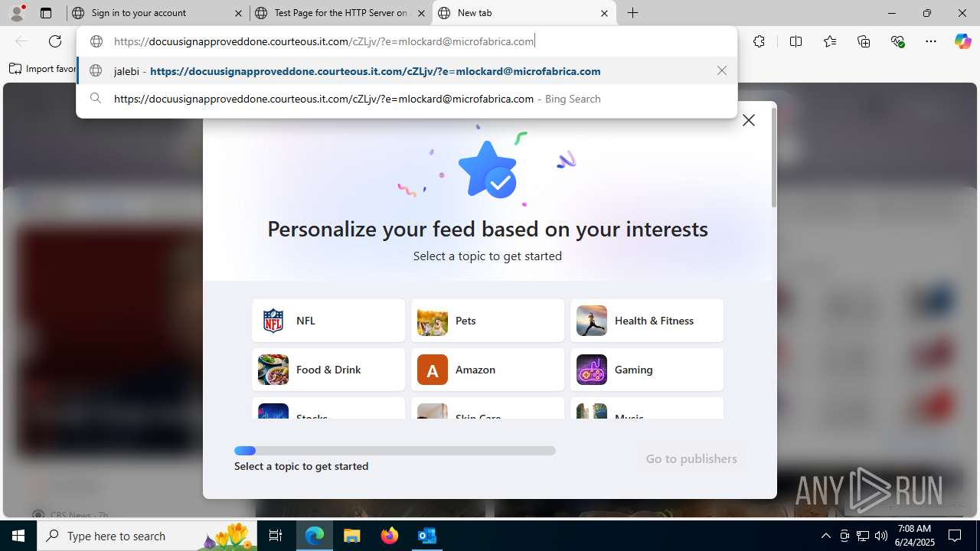Open the Extensions puzzle icon
Image resolution: width=980 pixels, height=551 pixels.
pyautogui.click(x=759, y=41)
